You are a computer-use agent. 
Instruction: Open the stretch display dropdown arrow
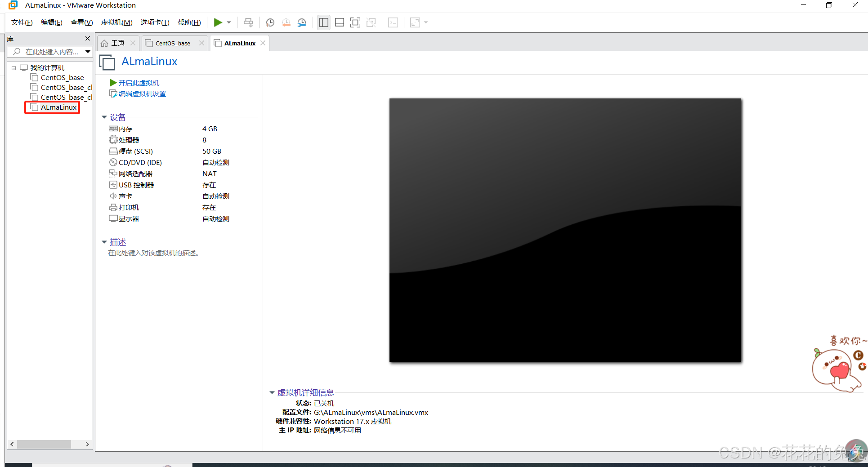pyautogui.click(x=426, y=22)
